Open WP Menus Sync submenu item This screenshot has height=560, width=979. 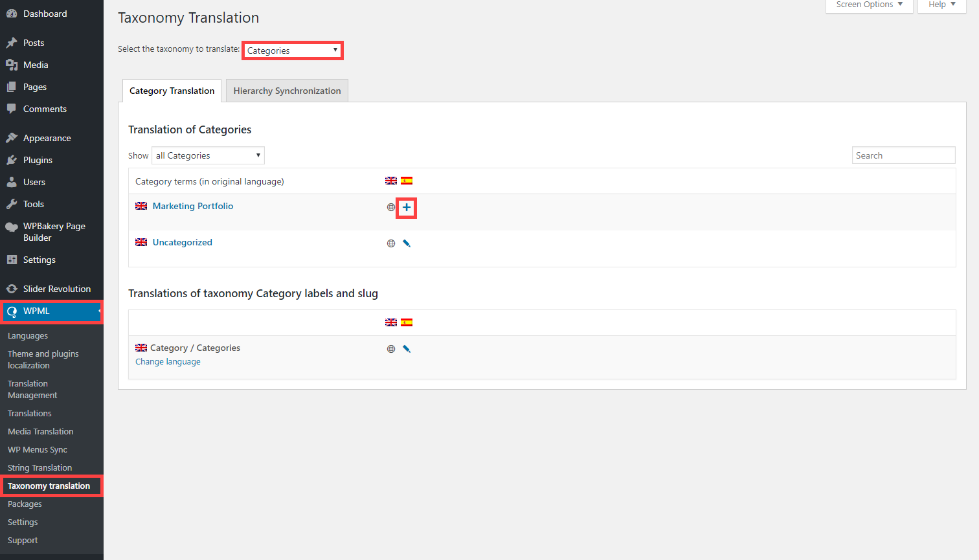pos(38,450)
